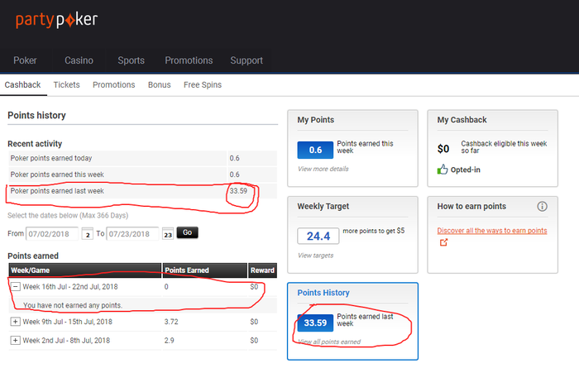Screen dimensions: 579x392
Task: Open Promotions in the dark top navigation
Action: tap(189, 60)
